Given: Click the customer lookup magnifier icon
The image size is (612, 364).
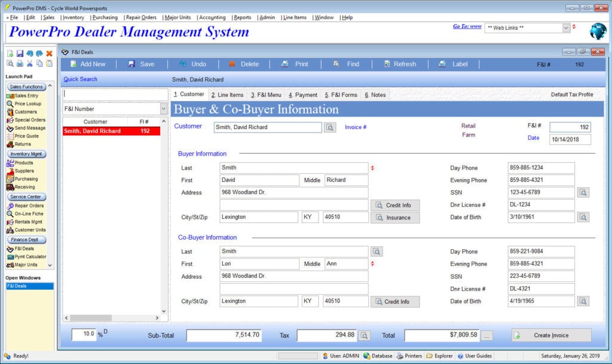Looking at the screenshot, I should [331, 127].
